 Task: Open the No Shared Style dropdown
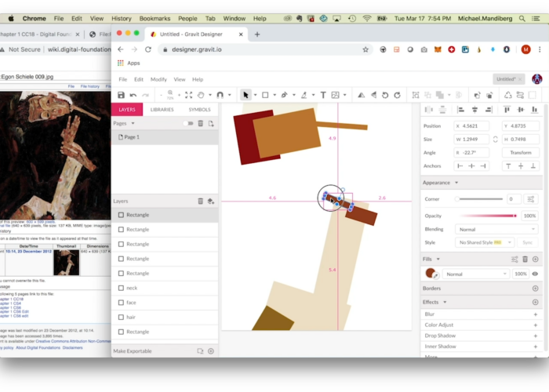485,242
